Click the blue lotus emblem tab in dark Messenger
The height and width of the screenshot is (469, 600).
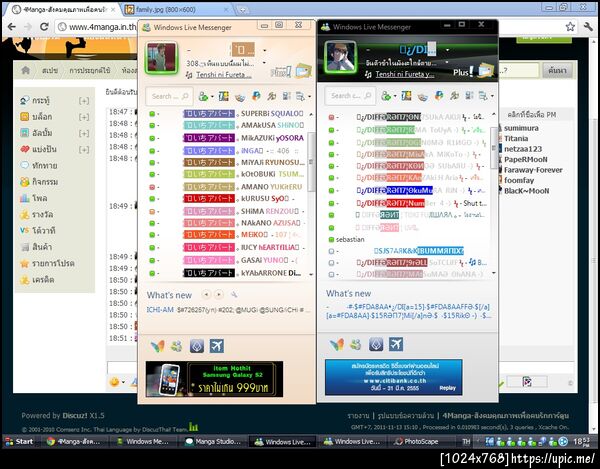376,344
